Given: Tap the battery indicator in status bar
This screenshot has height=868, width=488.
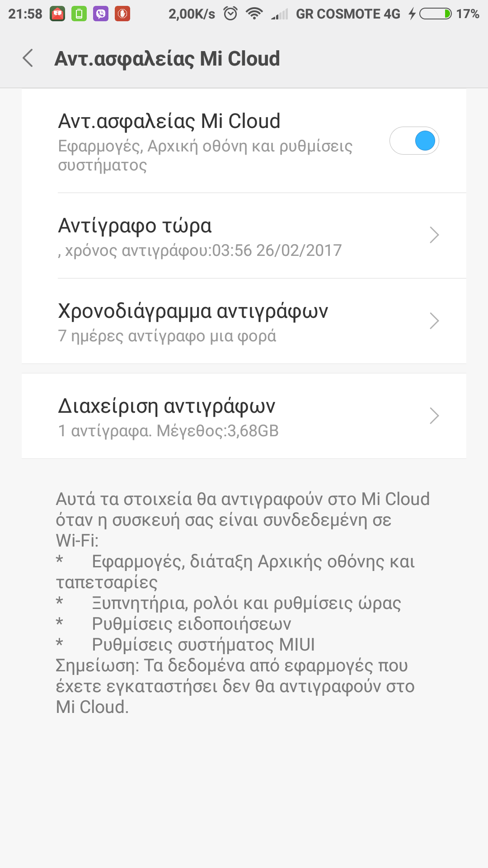Looking at the screenshot, I should pos(435,14).
